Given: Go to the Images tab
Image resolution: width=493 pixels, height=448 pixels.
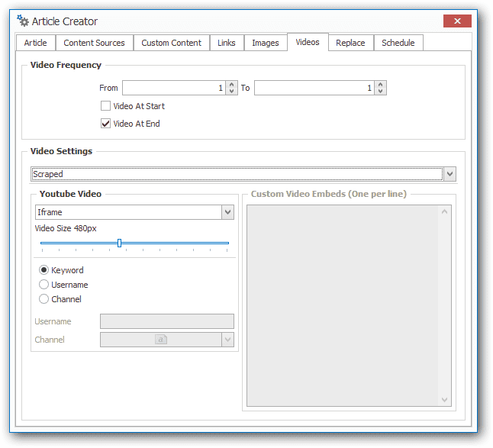Looking at the screenshot, I should pyautogui.click(x=266, y=43).
